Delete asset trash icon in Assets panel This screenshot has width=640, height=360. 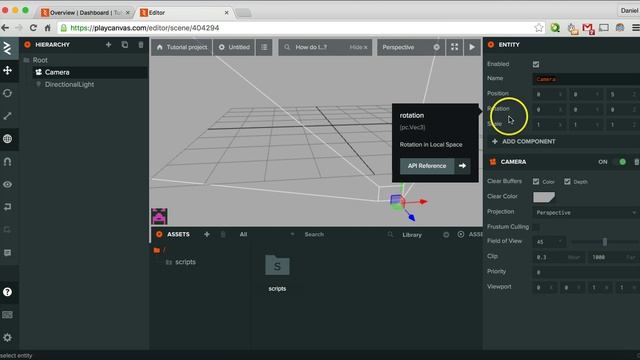coord(223,234)
